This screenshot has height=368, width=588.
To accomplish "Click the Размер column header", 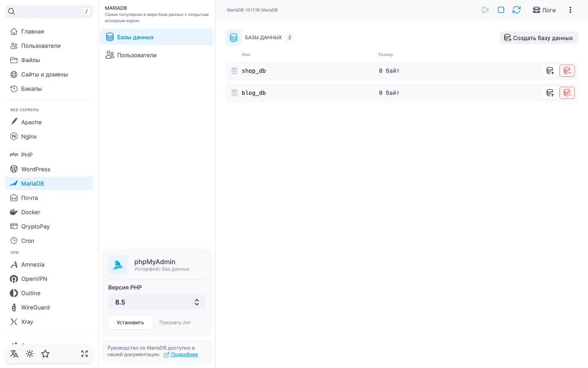I will 385,54.
